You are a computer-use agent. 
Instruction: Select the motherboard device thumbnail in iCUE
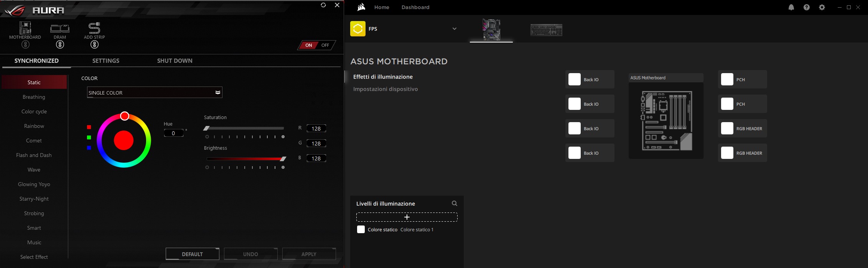tap(491, 29)
